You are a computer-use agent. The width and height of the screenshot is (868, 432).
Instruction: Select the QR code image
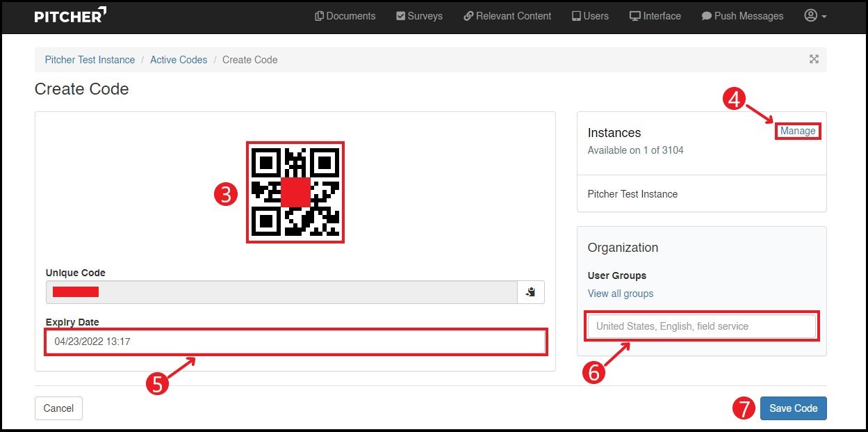[x=295, y=193]
